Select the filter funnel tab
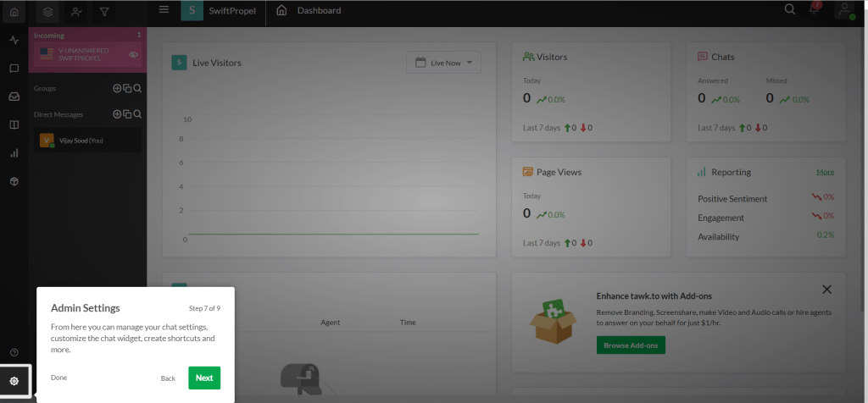Screen dimensions: 868x403 (x=104, y=12)
